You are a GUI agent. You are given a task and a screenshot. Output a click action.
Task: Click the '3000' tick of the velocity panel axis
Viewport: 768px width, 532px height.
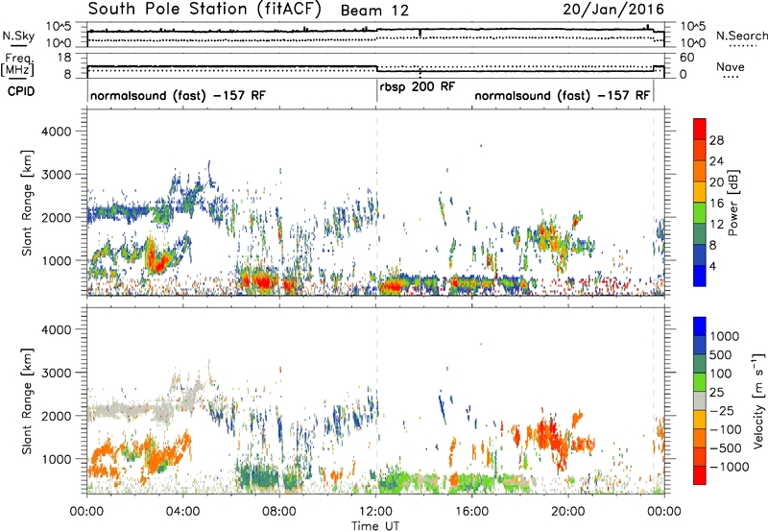tap(56, 373)
